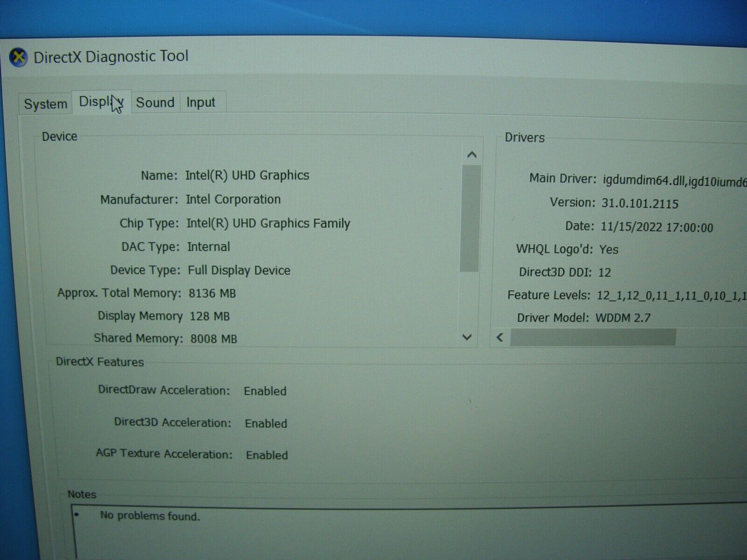This screenshot has height=560, width=747.
Task: Select total memory value '8136 MB'
Action: (212, 293)
